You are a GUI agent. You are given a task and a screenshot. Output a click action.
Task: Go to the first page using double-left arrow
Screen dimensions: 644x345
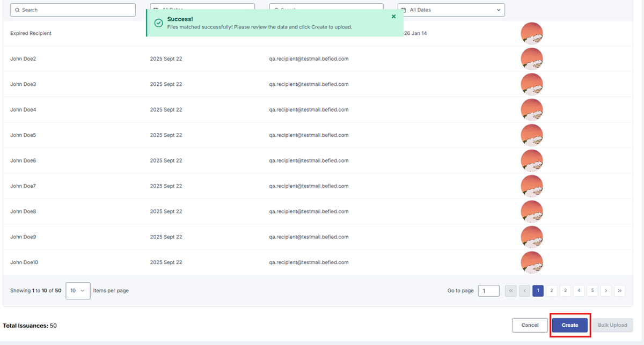tap(511, 291)
